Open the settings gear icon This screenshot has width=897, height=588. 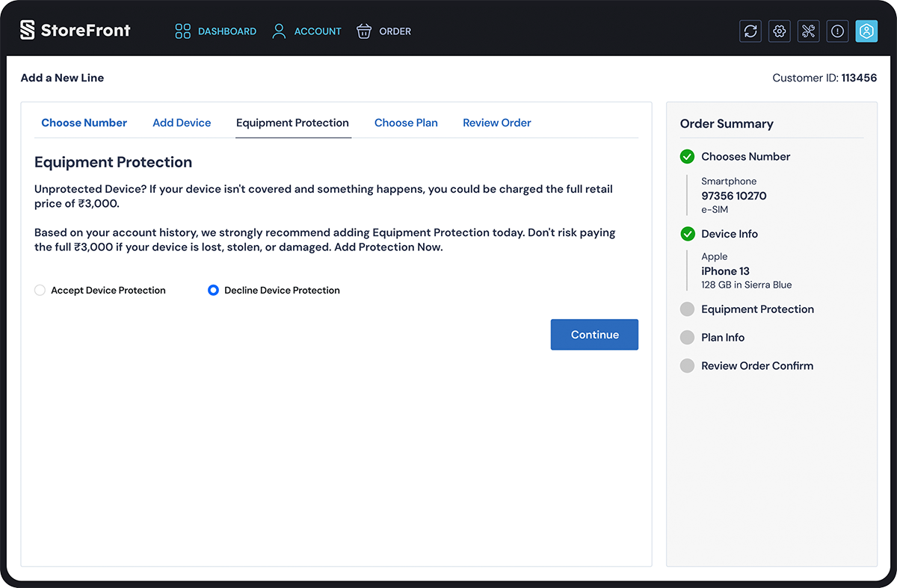pos(780,31)
